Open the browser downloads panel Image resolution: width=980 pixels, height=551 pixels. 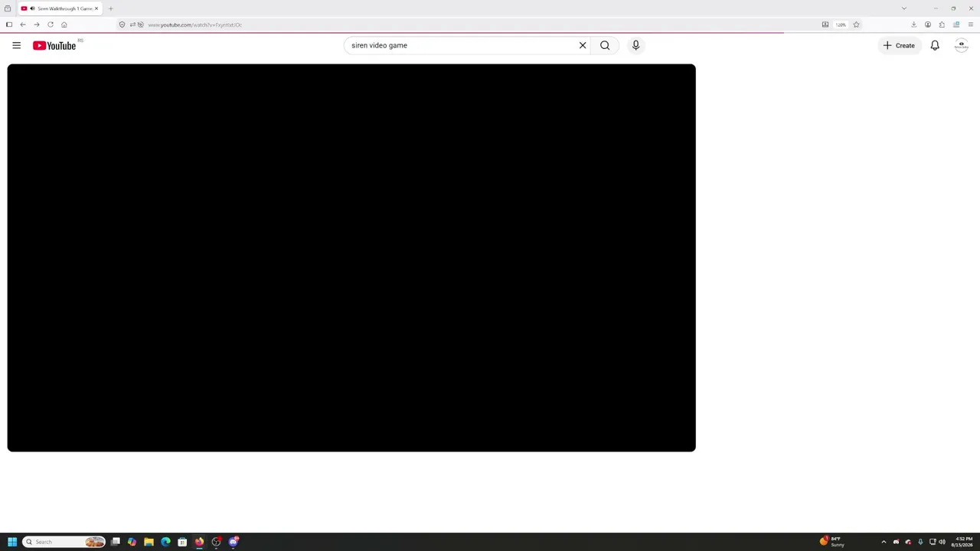913,24
